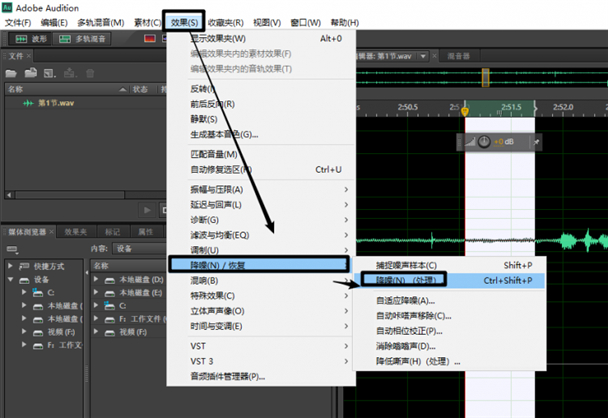Click the trash icon in Files panel

90,73
